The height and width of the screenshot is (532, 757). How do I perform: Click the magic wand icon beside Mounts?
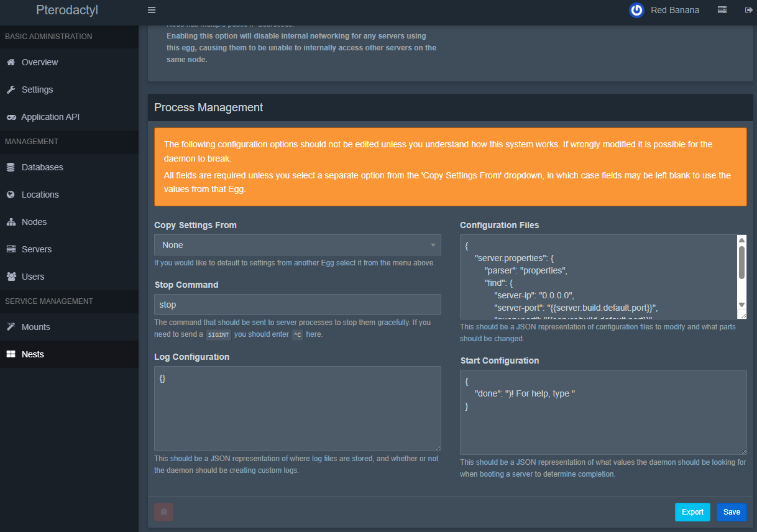pos(11,327)
